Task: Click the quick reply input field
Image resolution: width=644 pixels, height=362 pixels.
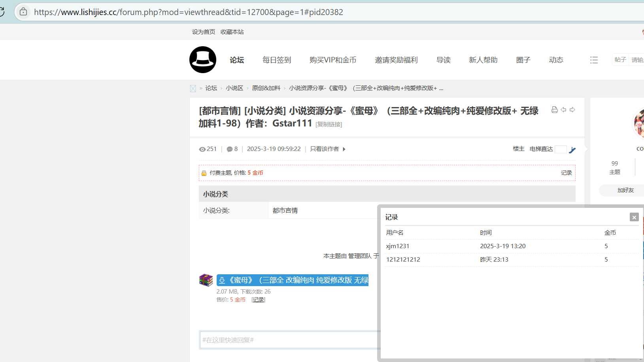Action: click(x=289, y=340)
